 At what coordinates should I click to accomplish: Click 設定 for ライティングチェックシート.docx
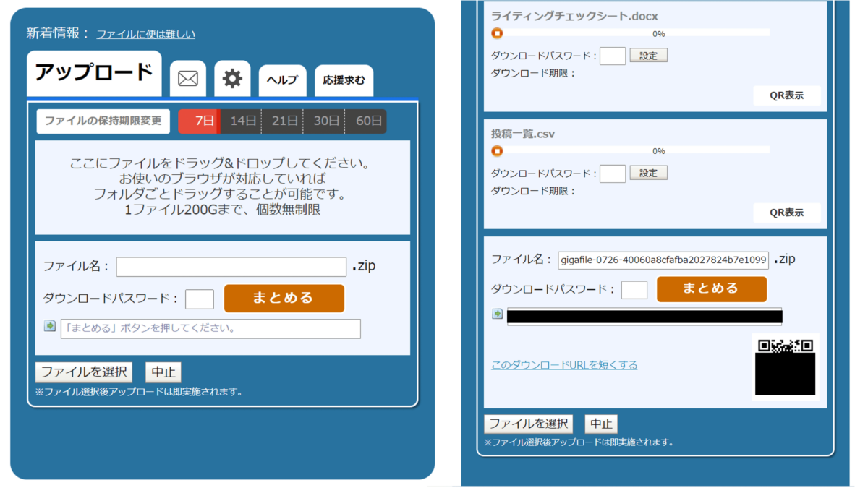(x=649, y=56)
